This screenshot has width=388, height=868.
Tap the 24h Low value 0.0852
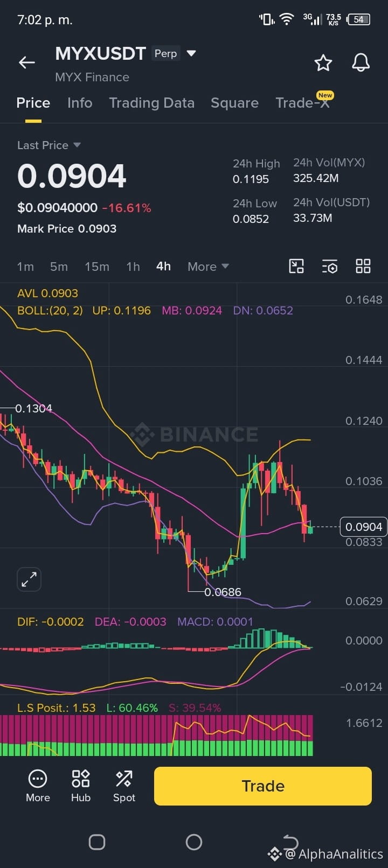251,219
